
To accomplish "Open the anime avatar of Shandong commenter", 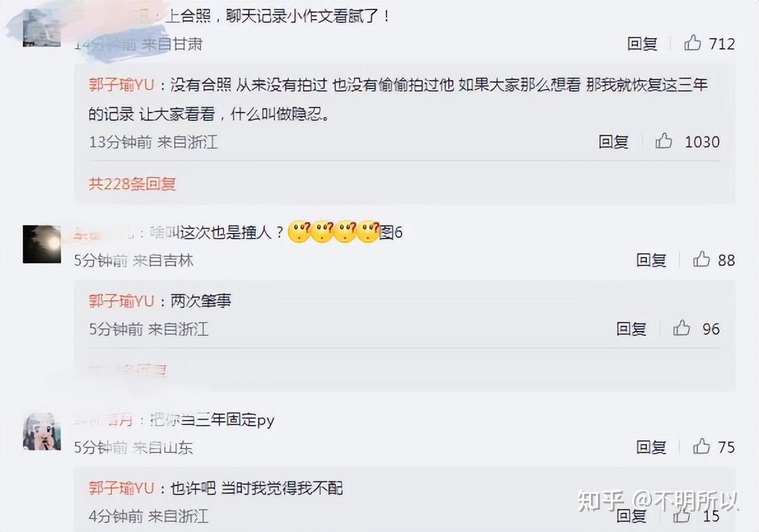I will [x=42, y=431].
